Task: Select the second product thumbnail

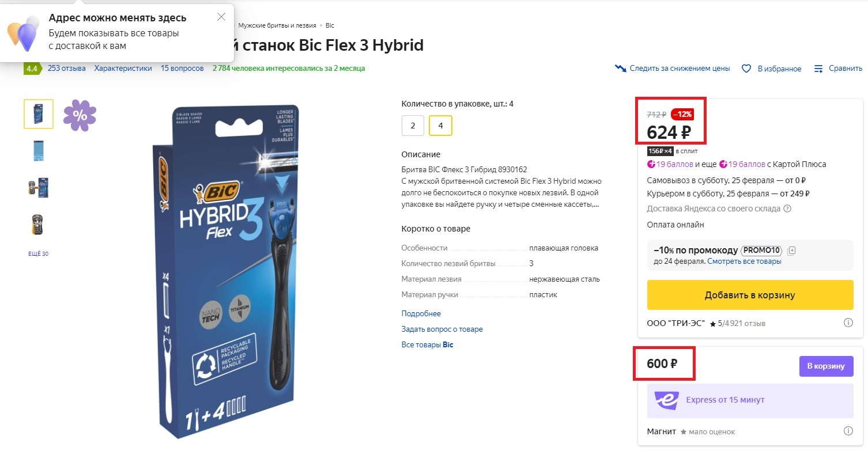Action: click(39, 151)
